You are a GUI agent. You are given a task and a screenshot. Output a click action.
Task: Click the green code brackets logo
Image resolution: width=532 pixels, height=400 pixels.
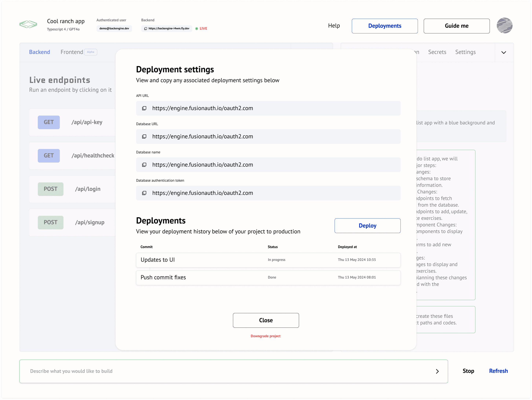tap(28, 24)
